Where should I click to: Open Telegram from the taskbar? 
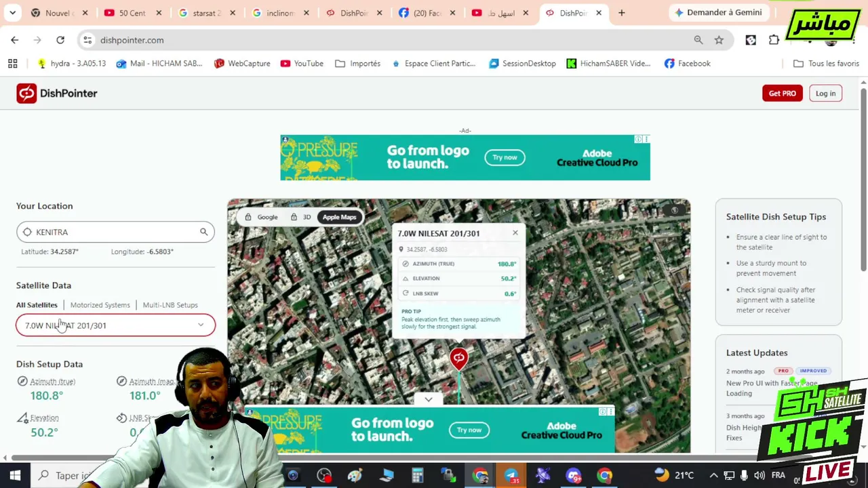(511, 476)
